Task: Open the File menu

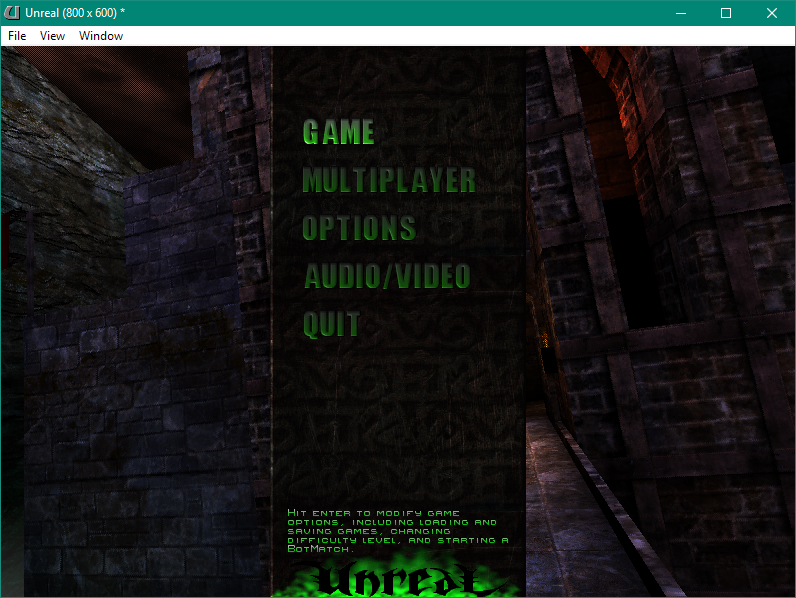Action: coord(17,36)
